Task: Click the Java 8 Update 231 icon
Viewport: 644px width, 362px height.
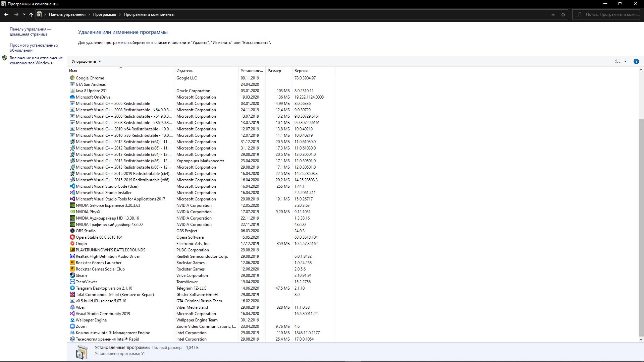Action: click(x=72, y=90)
